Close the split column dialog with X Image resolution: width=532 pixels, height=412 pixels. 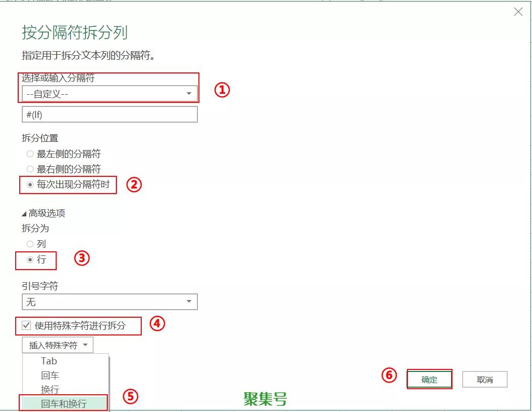tap(518, 12)
